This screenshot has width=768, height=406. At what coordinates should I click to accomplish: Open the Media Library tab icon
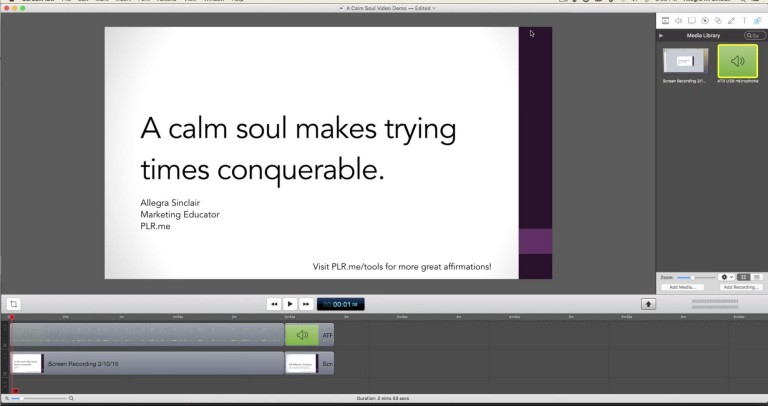tap(758, 21)
